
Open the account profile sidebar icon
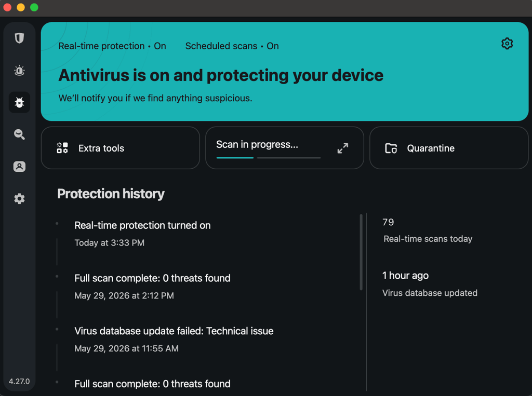pos(19,167)
